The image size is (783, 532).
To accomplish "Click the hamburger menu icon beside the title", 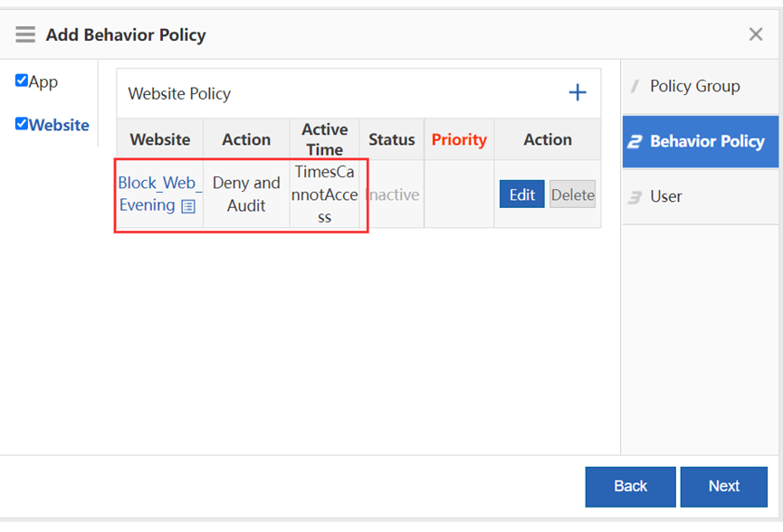I will click(x=25, y=35).
